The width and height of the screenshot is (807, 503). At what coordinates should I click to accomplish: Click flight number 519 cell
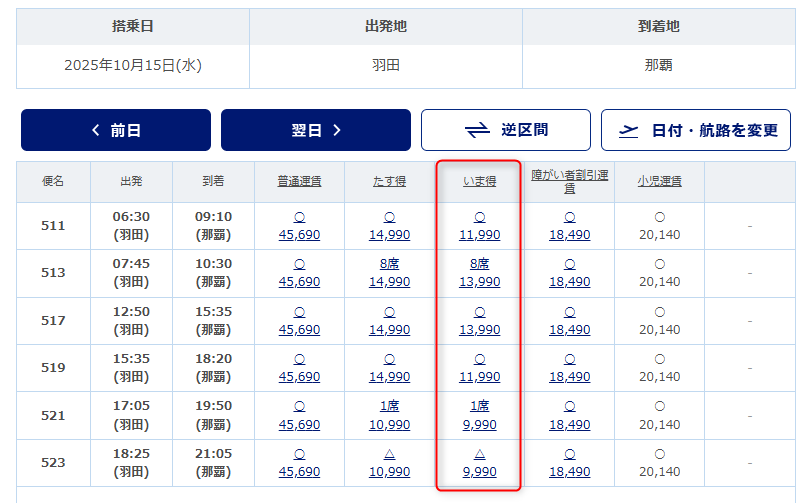click(53, 368)
